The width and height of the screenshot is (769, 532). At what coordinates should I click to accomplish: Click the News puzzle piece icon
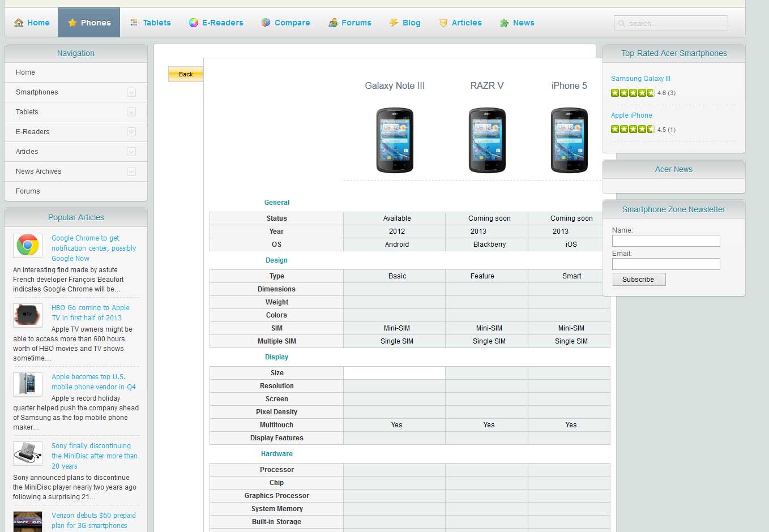pyautogui.click(x=504, y=23)
